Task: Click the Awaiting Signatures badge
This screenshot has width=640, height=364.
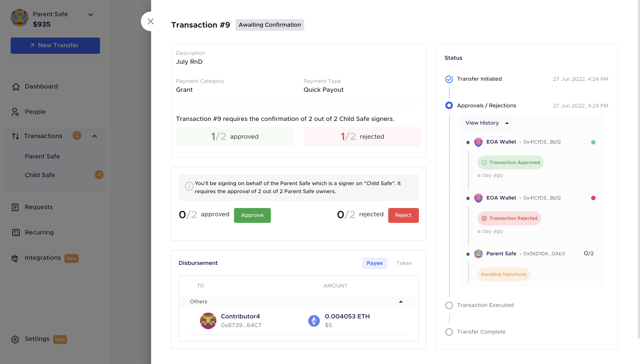Action: click(504, 274)
